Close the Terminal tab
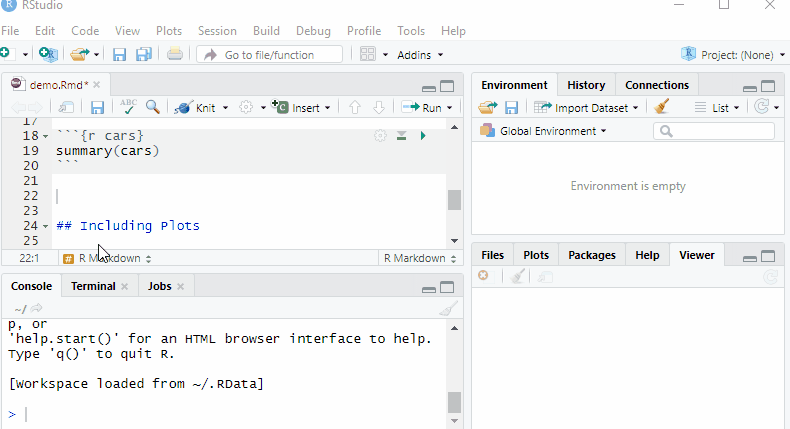Viewport: 790px width, 429px height. [x=124, y=286]
